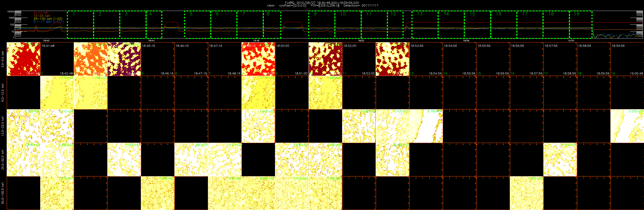Open the 12-25 keV image labeled 5.65E+05
Image resolution: width=644 pixels, height=210 pixels.
(x=627, y=126)
